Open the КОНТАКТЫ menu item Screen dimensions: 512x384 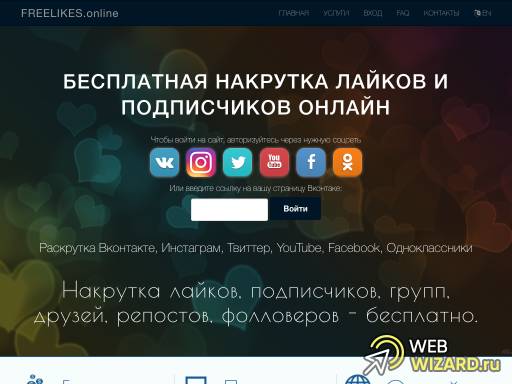(441, 13)
